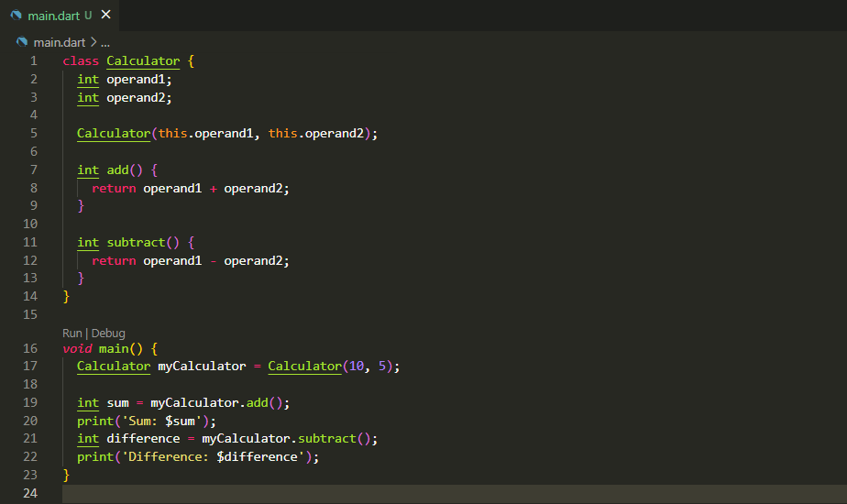
Task: Click the 'sum' variable on line 19
Action: click(x=117, y=403)
